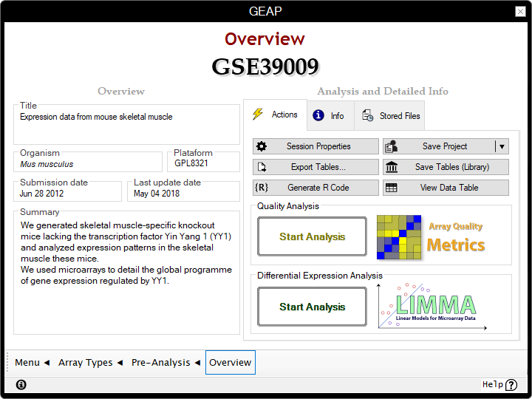
Task: Click the Save Project button
Action: [x=437, y=146]
